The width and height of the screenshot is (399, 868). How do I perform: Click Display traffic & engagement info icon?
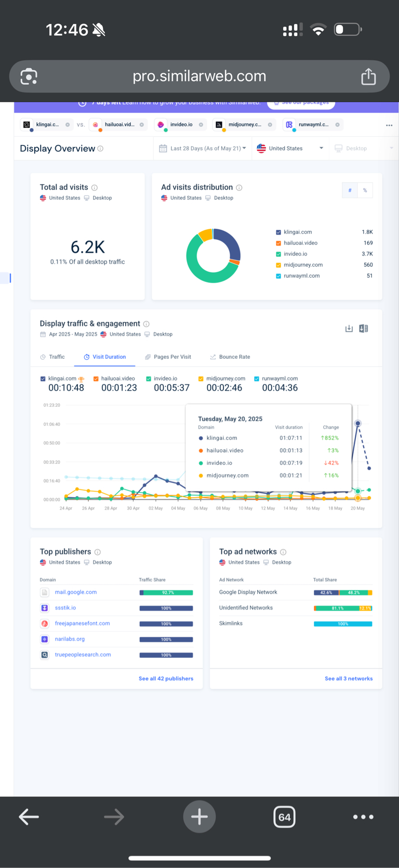[x=146, y=324]
